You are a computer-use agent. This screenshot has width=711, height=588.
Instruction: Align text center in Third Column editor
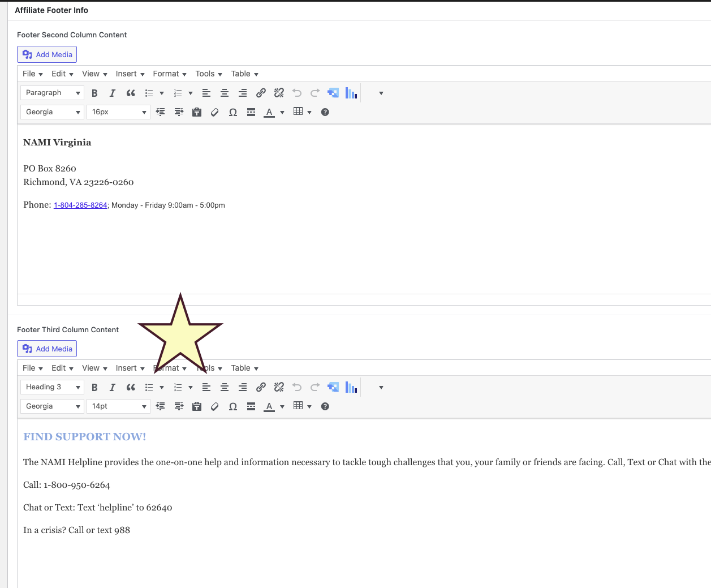tap(225, 387)
